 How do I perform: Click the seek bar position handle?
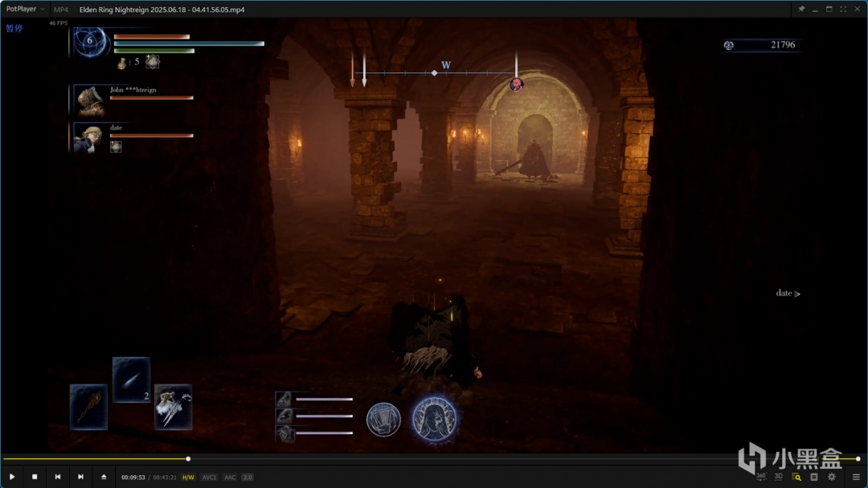pyautogui.click(x=188, y=459)
